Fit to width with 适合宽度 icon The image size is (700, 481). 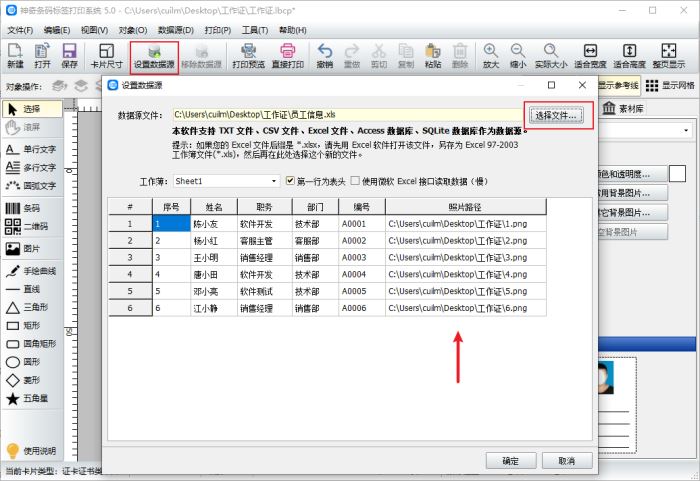[590, 56]
